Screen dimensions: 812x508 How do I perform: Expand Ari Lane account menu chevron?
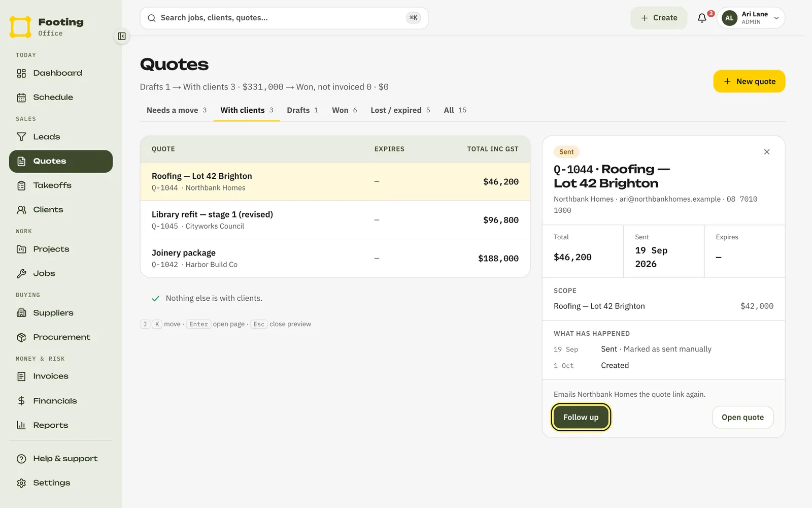coord(776,18)
